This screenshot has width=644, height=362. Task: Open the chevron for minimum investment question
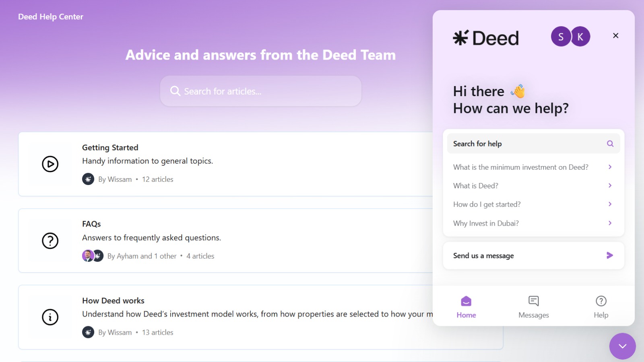click(610, 167)
